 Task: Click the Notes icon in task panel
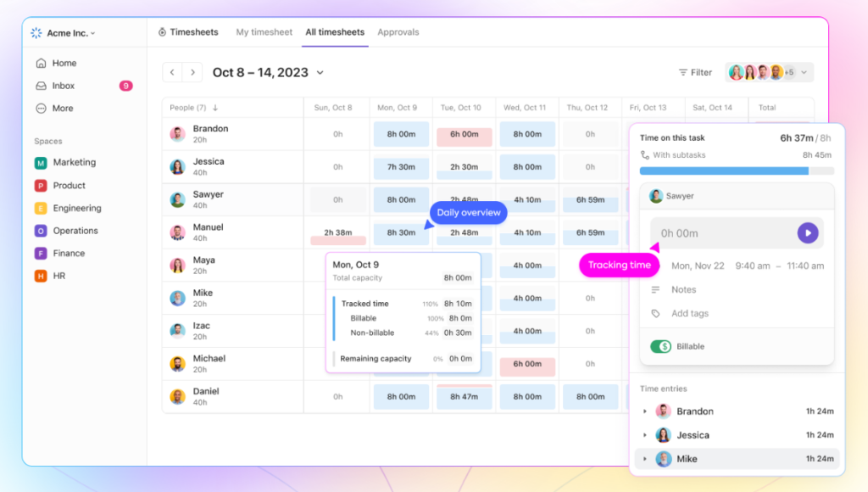pyautogui.click(x=655, y=290)
